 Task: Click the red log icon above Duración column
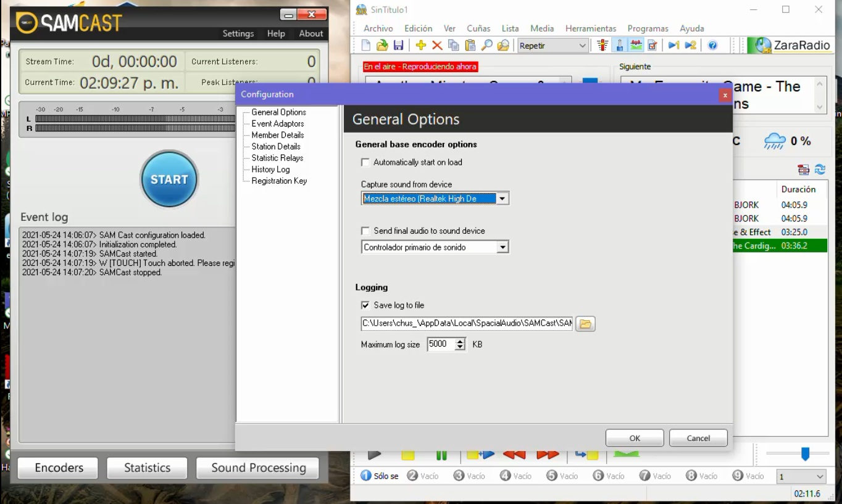tap(803, 170)
